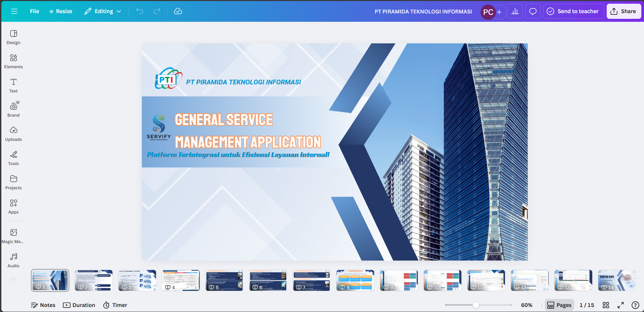This screenshot has width=644, height=312.
Task: Select page 9 thumbnail
Action: pos(399,280)
